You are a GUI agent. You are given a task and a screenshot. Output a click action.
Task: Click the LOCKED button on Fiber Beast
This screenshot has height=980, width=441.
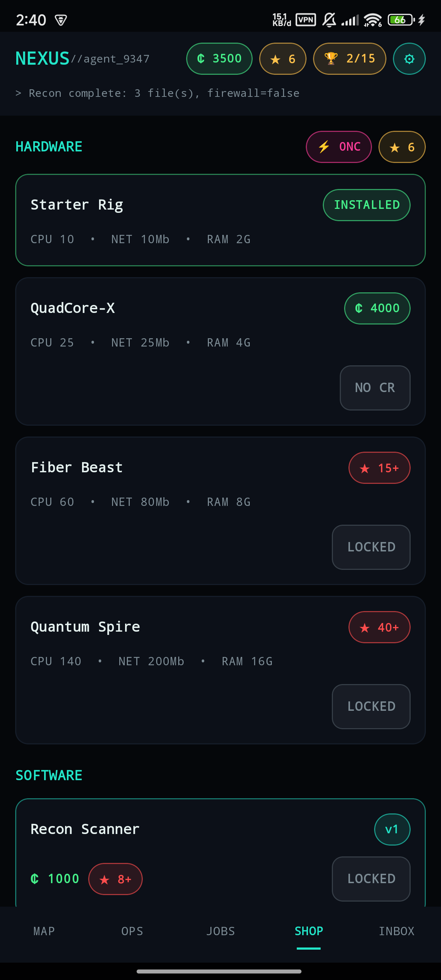tap(371, 547)
